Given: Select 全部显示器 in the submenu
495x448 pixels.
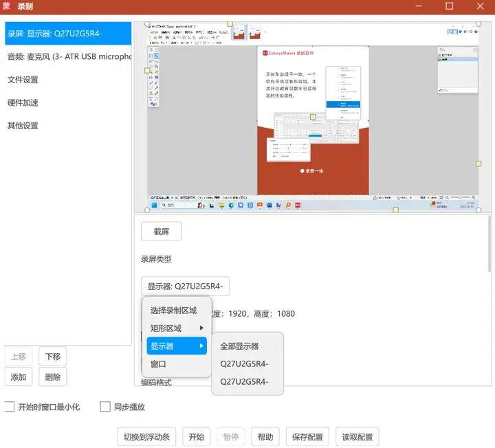Looking at the screenshot, I should [239, 346].
